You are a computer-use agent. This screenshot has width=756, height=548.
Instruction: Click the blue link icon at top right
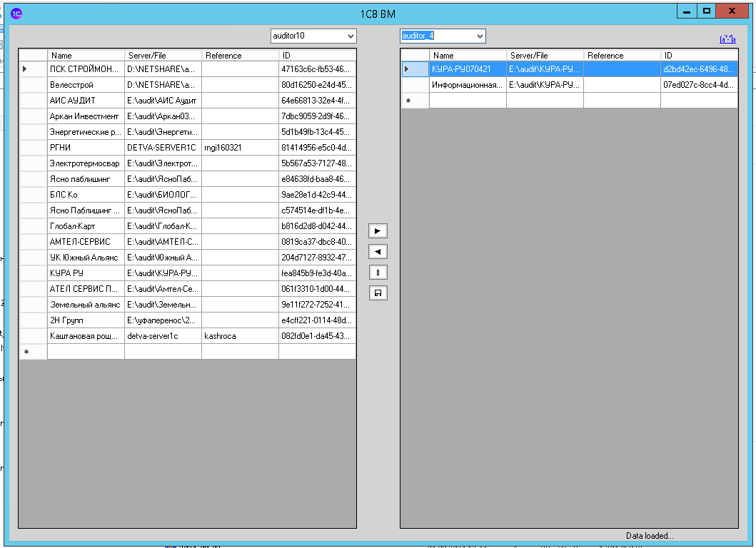click(727, 39)
